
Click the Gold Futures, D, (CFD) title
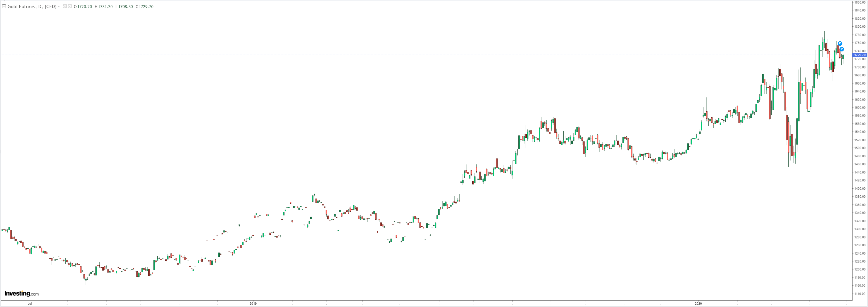coord(32,6)
